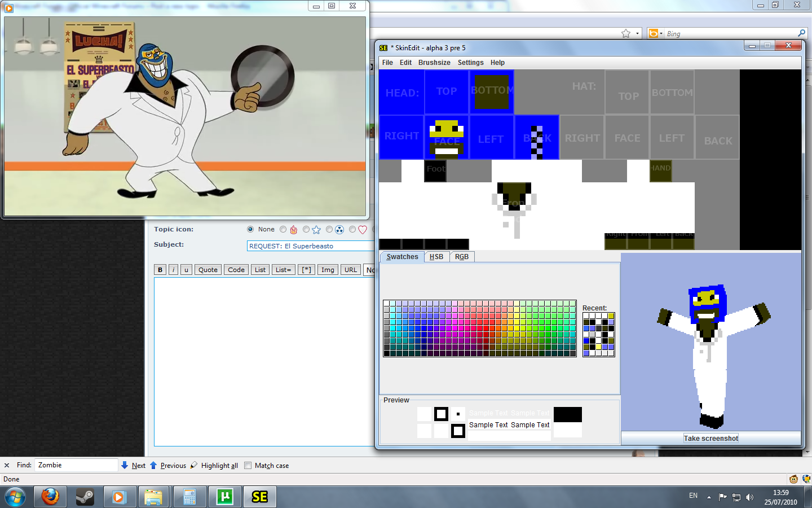This screenshot has width=812, height=508.
Task: Open the Windows Start menu
Action: [15, 497]
